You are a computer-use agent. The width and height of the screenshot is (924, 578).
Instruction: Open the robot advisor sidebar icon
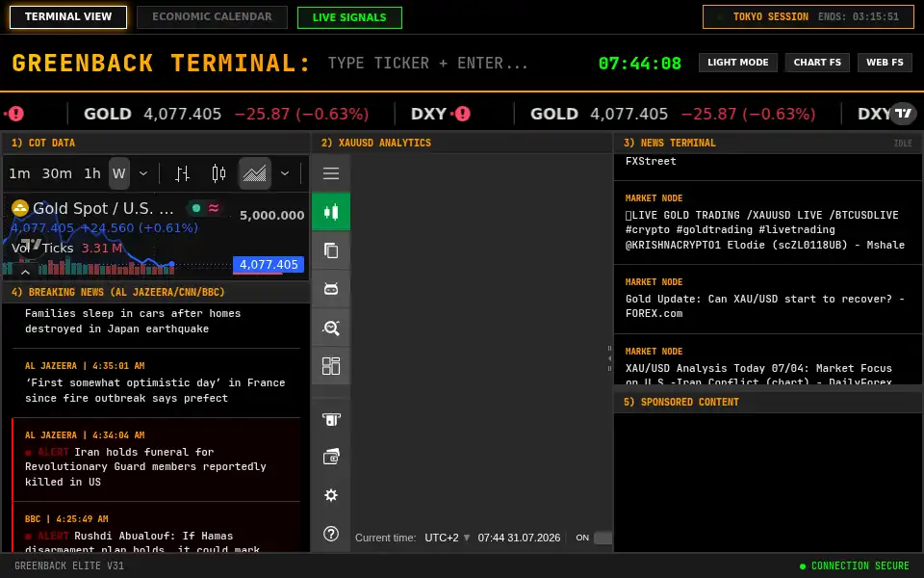[x=330, y=289]
